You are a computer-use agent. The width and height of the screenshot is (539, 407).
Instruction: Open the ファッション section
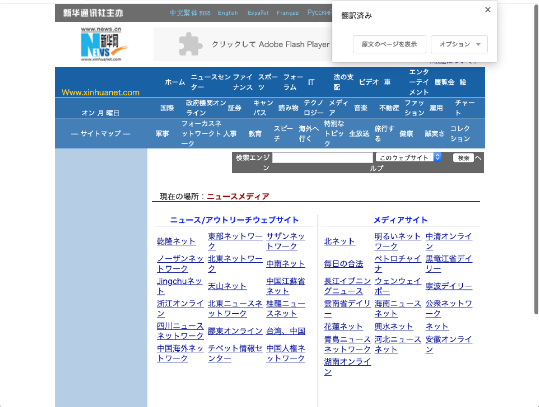414,108
